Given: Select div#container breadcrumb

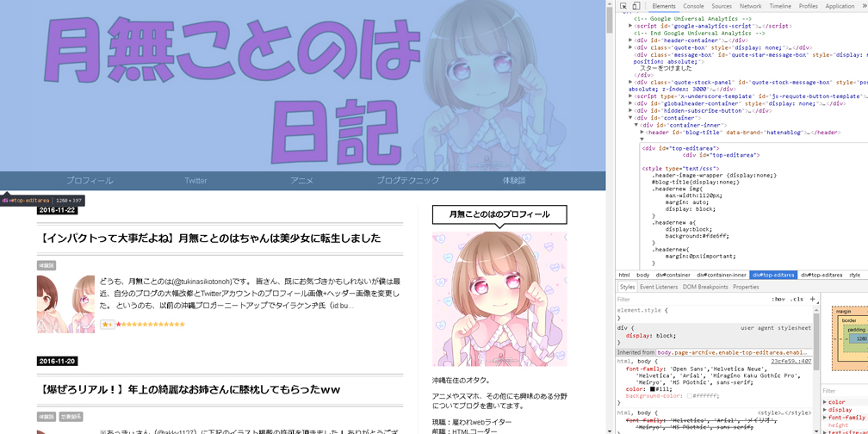Looking at the screenshot, I should point(673,275).
